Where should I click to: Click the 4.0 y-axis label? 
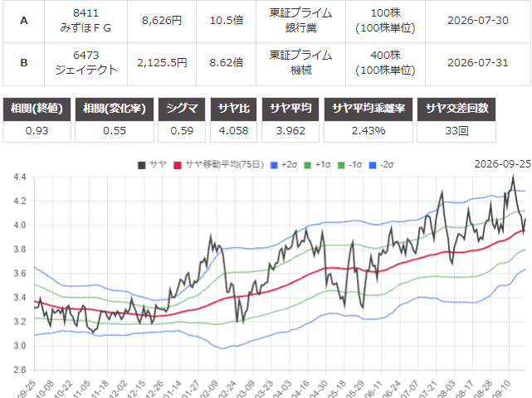click(x=20, y=225)
